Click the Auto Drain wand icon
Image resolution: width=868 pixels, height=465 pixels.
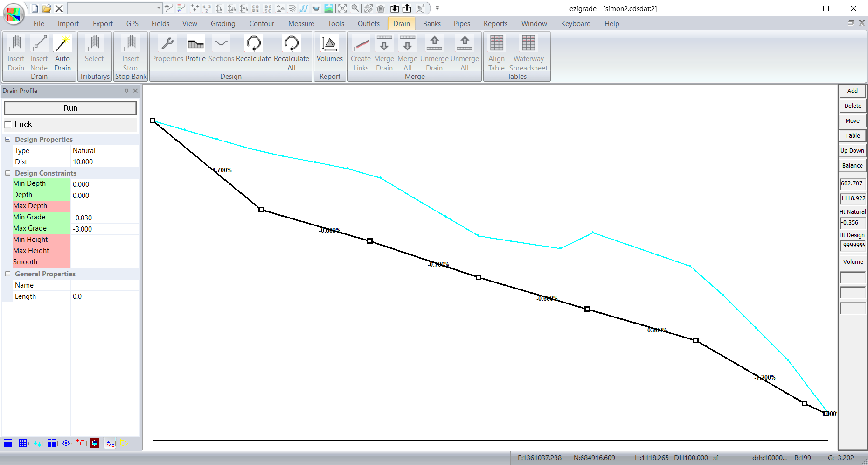point(62,44)
